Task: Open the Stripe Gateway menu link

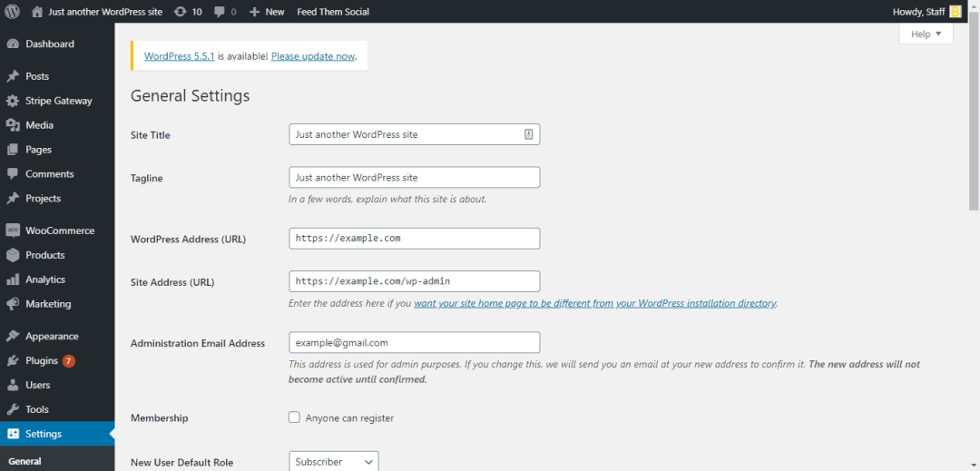Action: click(x=59, y=101)
